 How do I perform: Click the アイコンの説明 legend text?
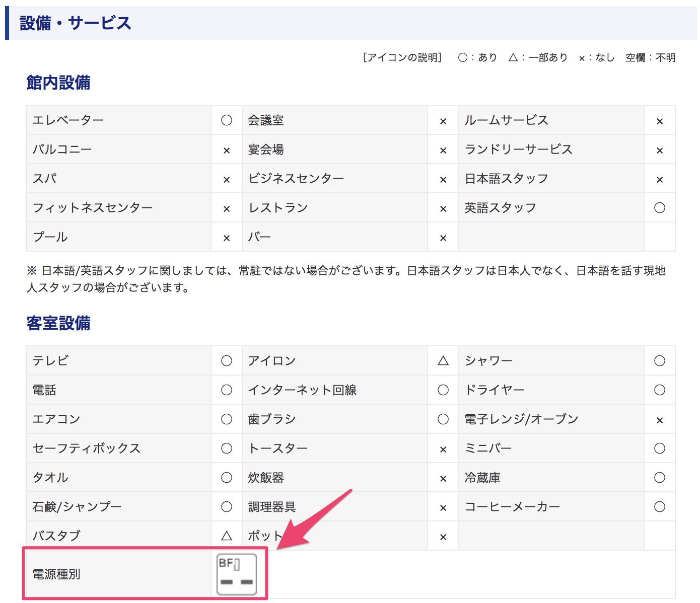click(402, 58)
